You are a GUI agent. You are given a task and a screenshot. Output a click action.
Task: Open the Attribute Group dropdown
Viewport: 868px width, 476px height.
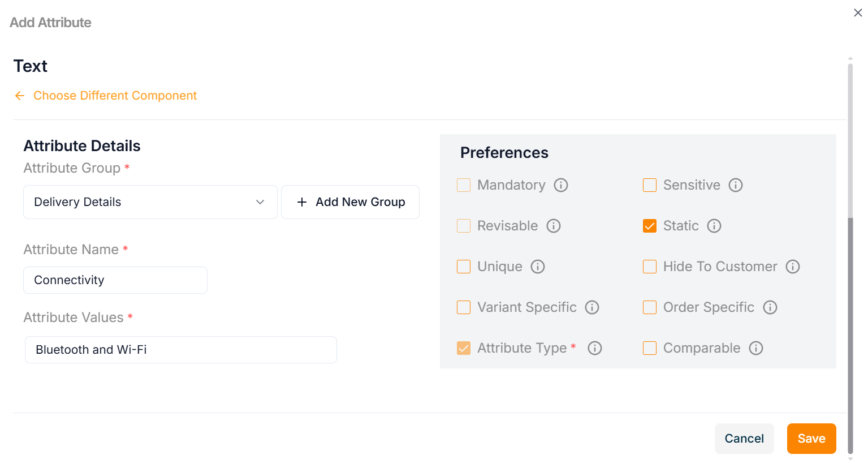coord(150,202)
